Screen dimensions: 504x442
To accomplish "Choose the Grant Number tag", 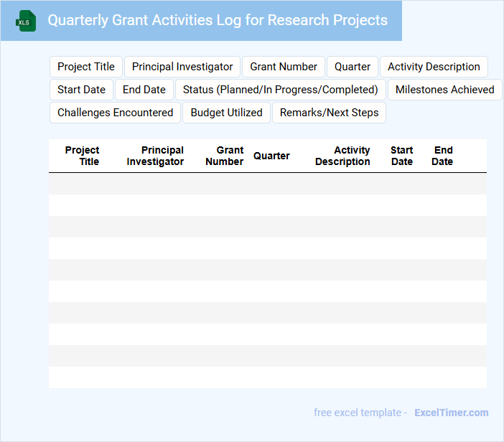I will [x=284, y=67].
